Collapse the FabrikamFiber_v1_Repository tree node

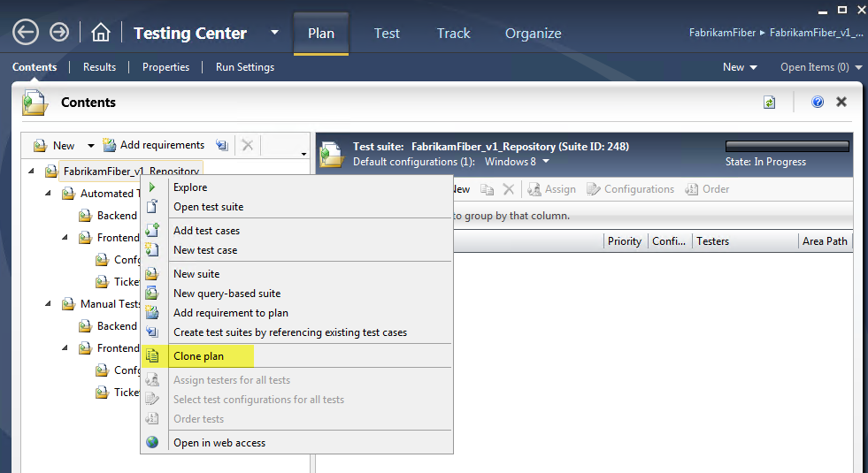(x=33, y=171)
